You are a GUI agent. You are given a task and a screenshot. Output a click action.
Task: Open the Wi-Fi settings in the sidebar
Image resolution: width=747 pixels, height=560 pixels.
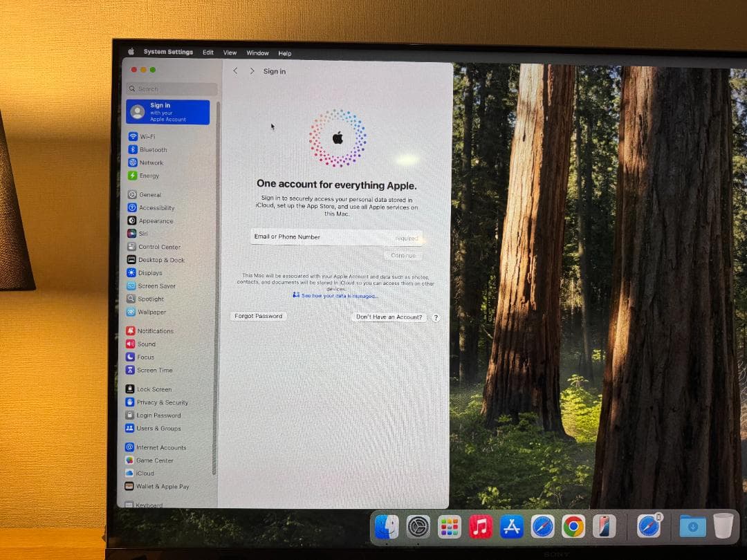tap(149, 136)
